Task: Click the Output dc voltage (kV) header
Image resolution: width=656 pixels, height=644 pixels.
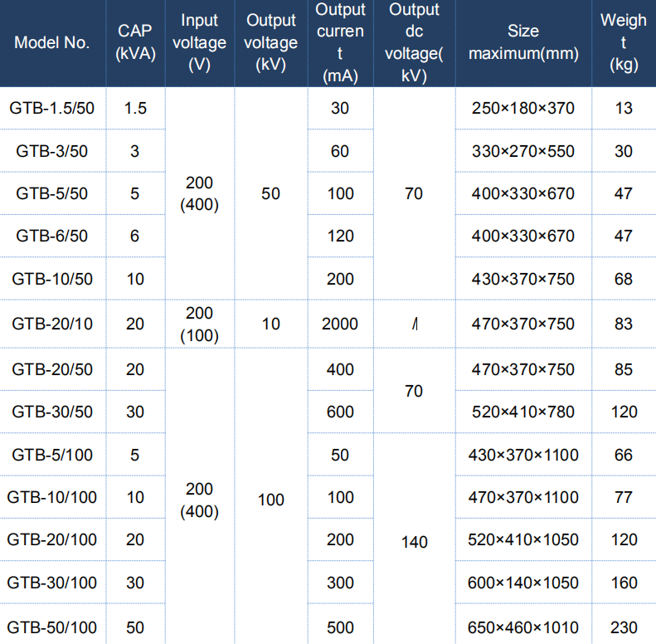Action: pyautogui.click(x=414, y=42)
